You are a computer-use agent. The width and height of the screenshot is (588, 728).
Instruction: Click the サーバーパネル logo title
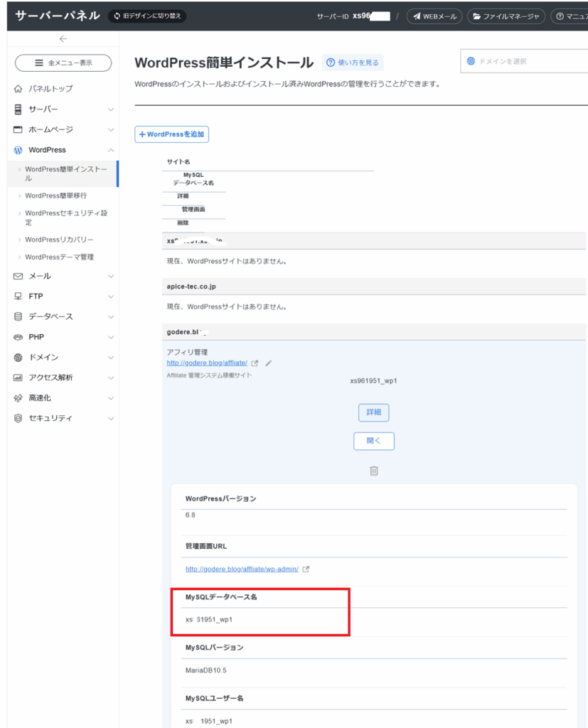pyautogui.click(x=58, y=16)
